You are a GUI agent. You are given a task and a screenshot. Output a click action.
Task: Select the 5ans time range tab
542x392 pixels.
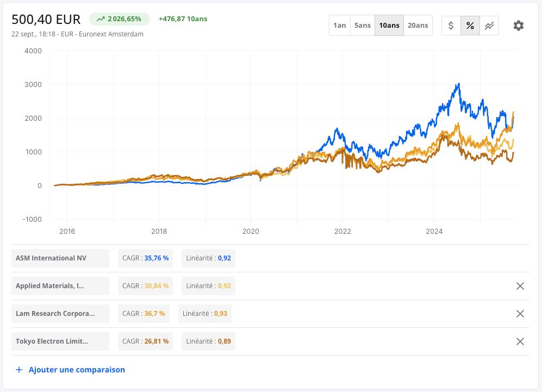(363, 25)
